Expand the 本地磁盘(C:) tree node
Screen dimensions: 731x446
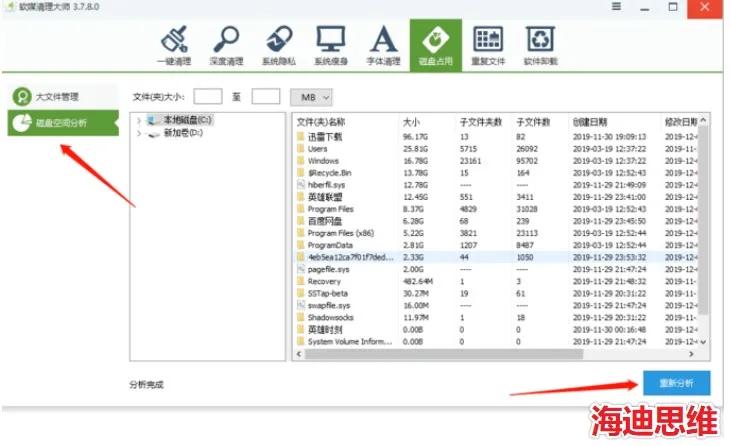click(138, 121)
